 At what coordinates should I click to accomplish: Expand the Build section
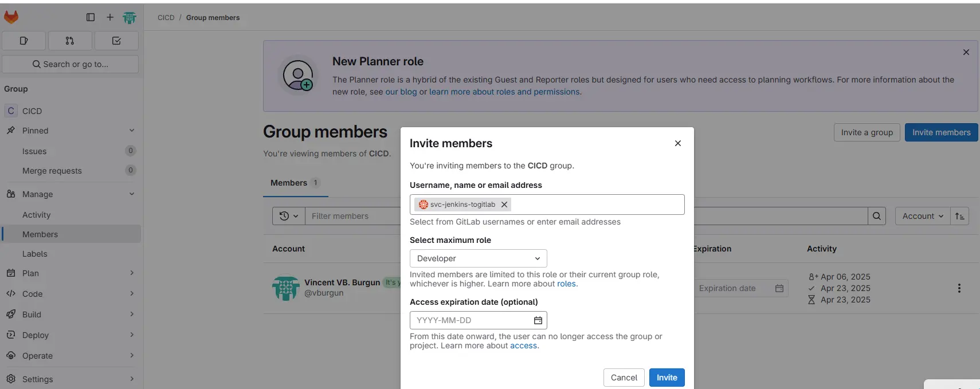pos(132,315)
